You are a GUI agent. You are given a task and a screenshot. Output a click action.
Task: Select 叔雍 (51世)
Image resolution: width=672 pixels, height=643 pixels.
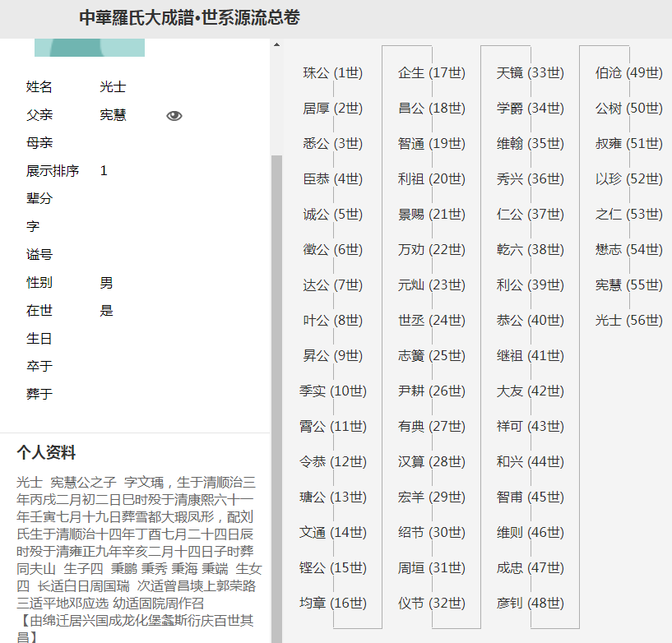point(628,144)
